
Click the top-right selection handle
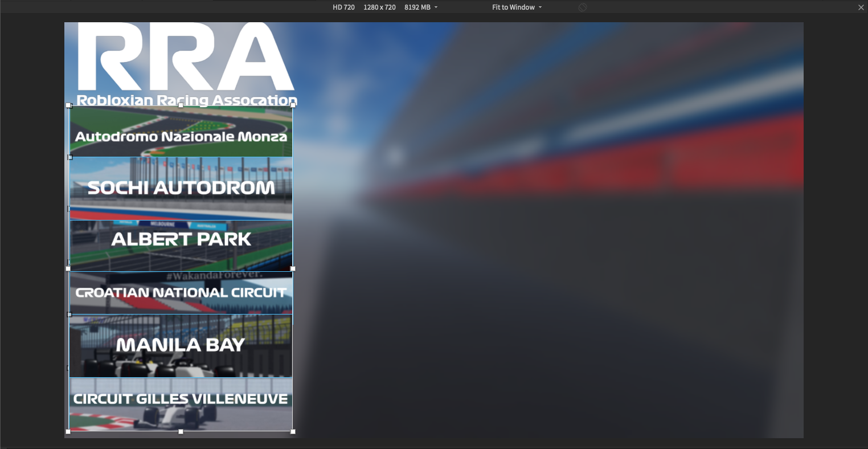tap(293, 105)
